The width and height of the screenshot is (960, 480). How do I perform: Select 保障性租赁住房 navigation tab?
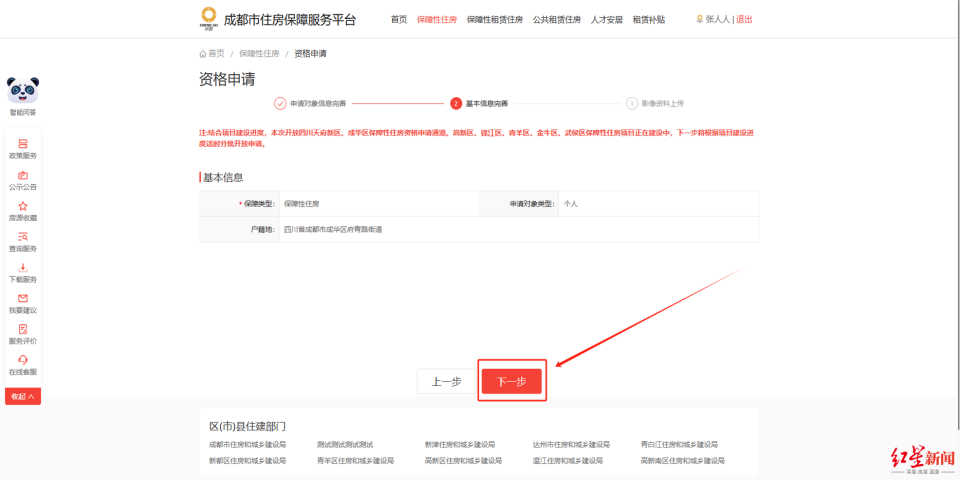point(495,20)
